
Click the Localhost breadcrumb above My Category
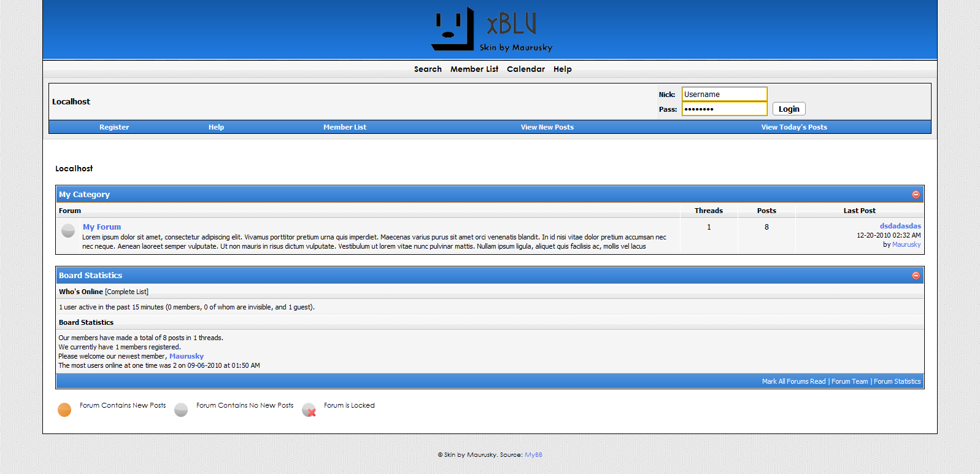(74, 168)
